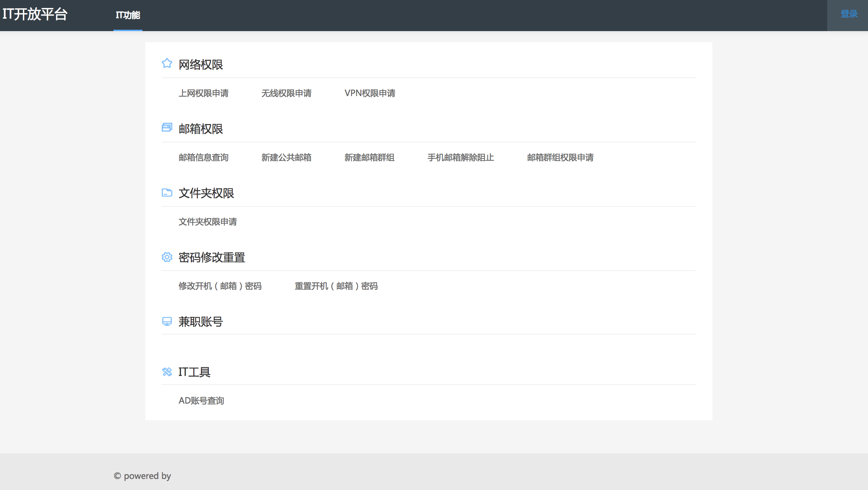This screenshot has height=490, width=868.
Task: Select the IT功能 navigation tab
Action: 128,15
